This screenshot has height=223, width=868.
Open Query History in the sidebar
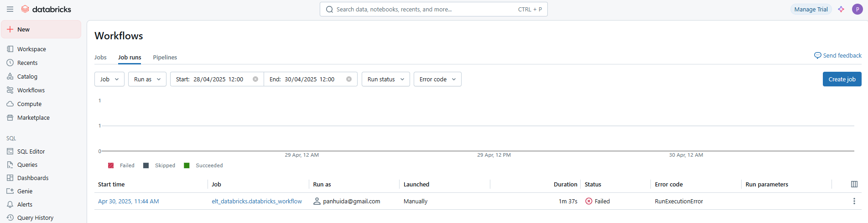pos(35,218)
